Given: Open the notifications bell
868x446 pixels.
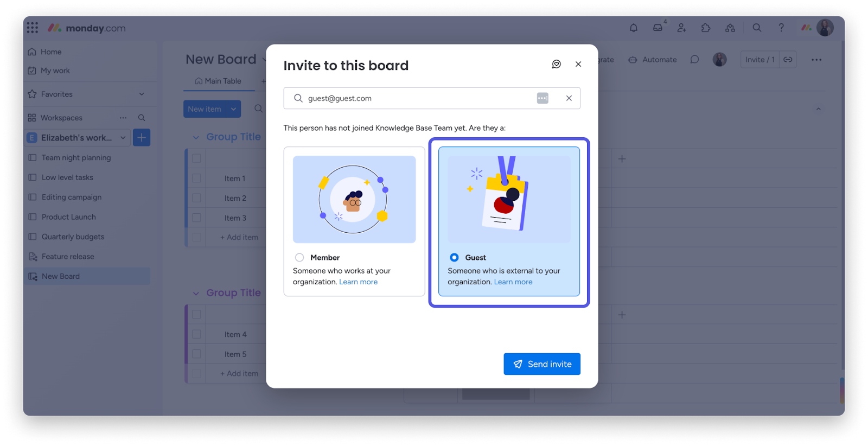Looking at the screenshot, I should pyautogui.click(x=634, y=28).
